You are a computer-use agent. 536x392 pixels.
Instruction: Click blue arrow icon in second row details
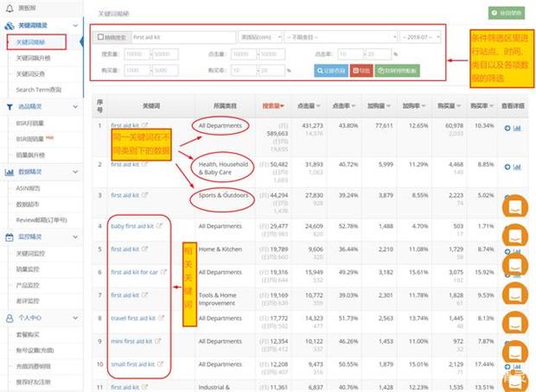(x=507, y=165)
